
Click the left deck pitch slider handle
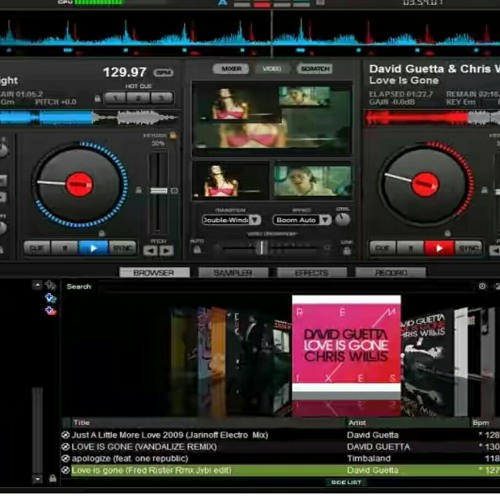pyautogui.click(x=159, y=191)
